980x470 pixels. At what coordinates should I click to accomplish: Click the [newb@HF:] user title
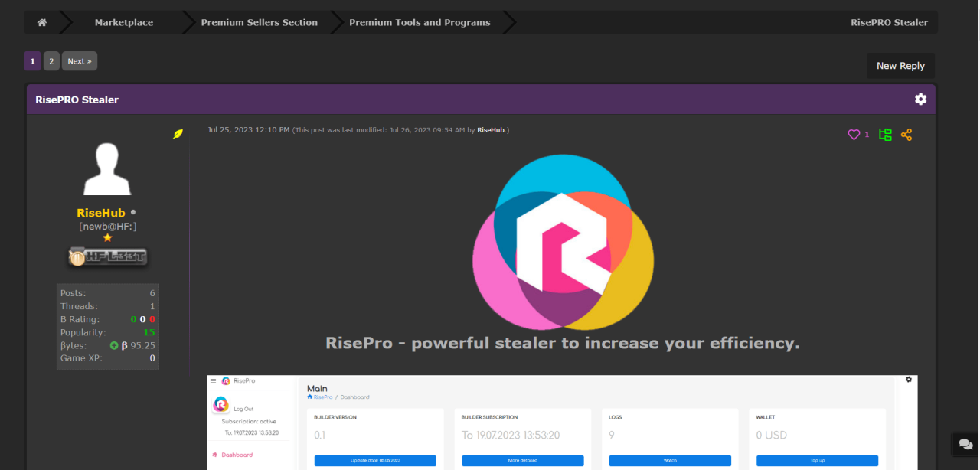[107, 227]
